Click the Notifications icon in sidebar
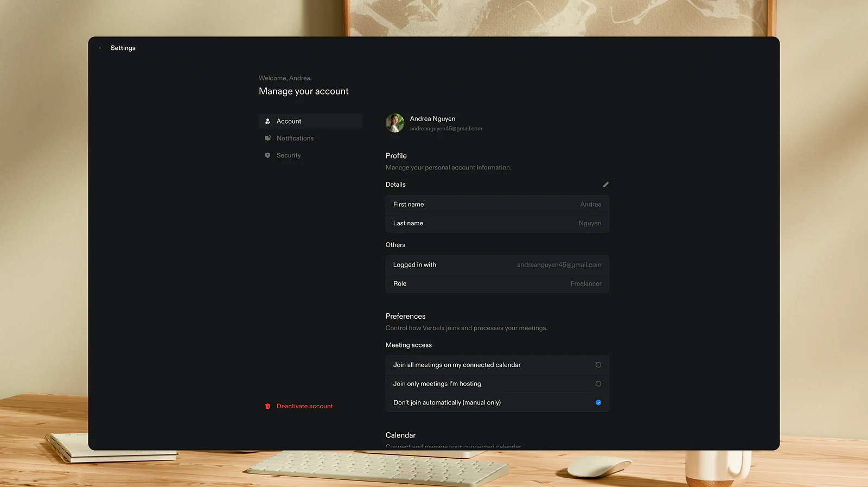 (x=267, y=138)
